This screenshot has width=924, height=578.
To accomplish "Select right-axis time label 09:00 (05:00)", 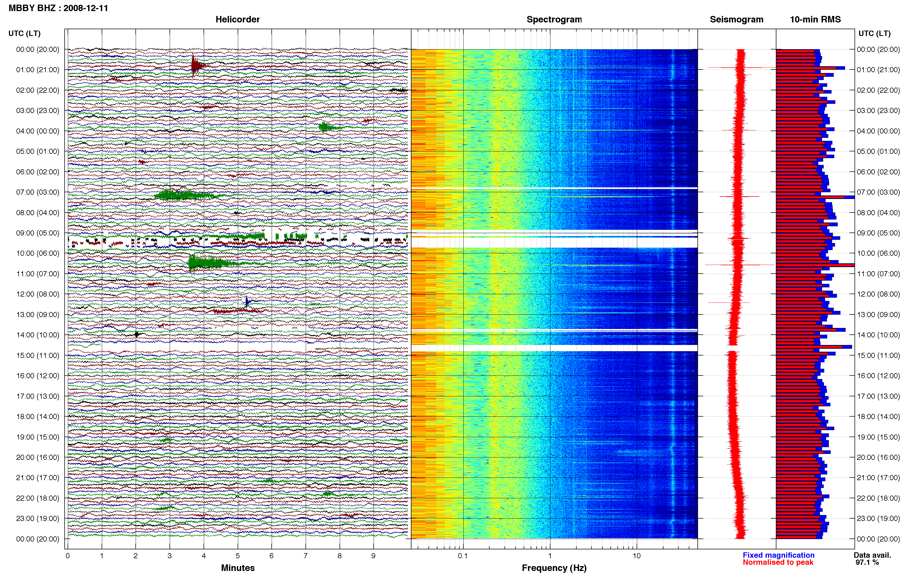I will 878,233.
